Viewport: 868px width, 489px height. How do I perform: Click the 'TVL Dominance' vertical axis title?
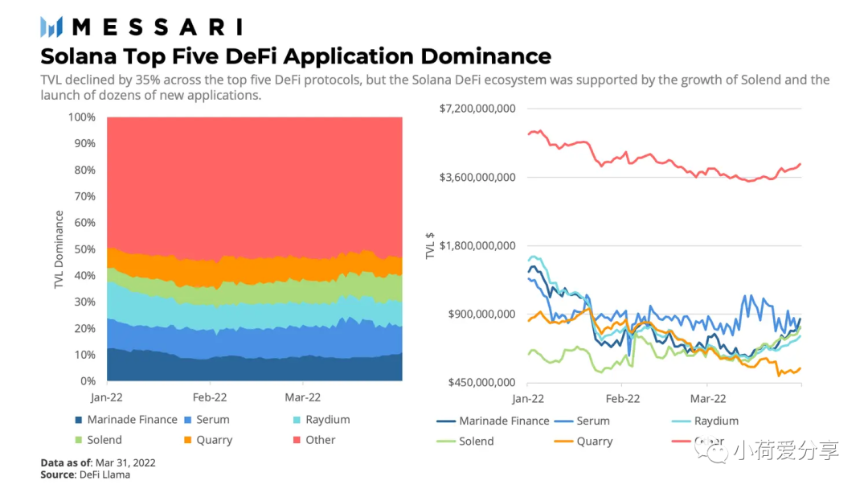point(59,249)
